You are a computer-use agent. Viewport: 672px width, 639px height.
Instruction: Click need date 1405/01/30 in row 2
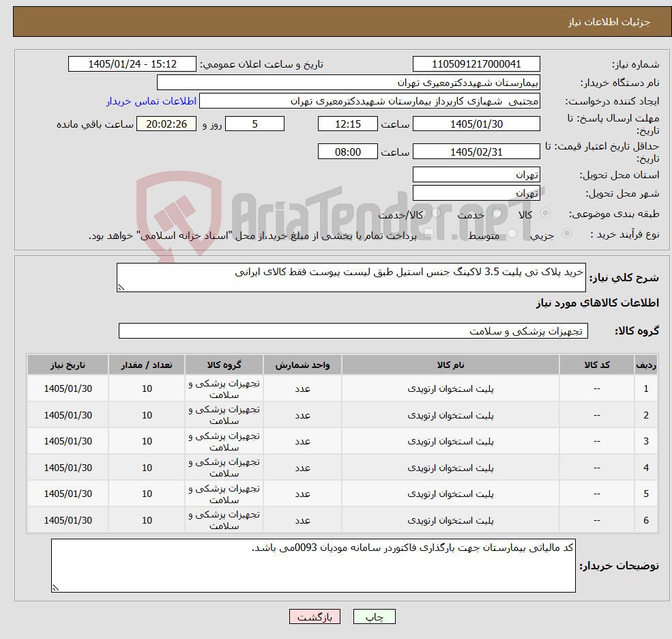(68, 415)
